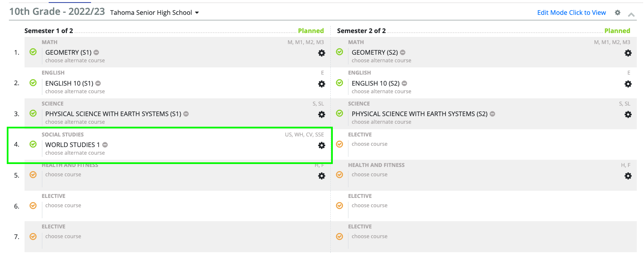Remove GEOMETRY (S2) using minus icon
The height and width of the screenshot is (253, 644).
coord(403,53)
